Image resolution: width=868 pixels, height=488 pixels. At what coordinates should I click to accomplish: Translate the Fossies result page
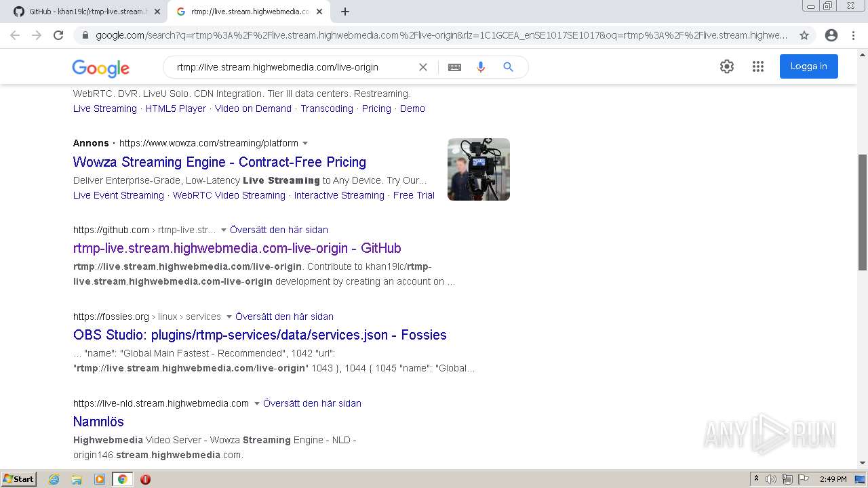[x=284, y=317]
